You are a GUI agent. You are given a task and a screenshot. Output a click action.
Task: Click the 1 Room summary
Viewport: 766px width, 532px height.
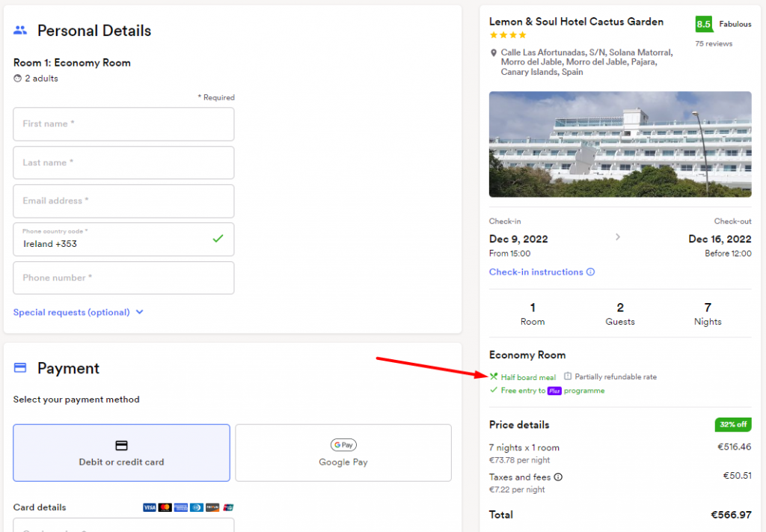point(533,314)
